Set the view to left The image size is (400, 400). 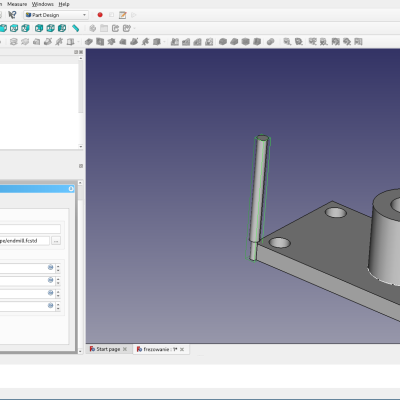pyautogui.click(x=62, y=28)
